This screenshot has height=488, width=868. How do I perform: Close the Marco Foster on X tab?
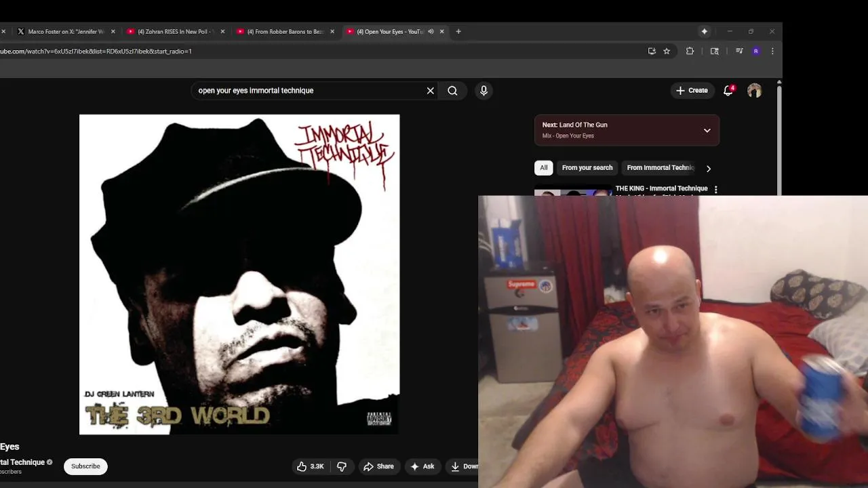tap(113, 31)
